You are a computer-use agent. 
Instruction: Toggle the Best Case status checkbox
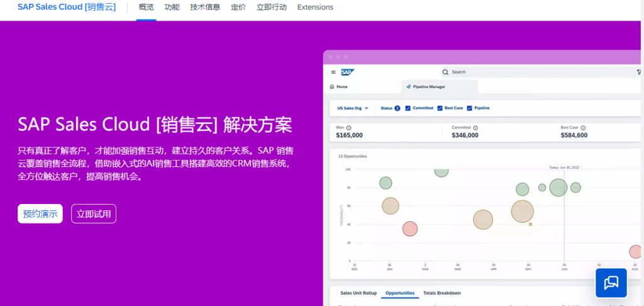pyautogui.click(x=440, y=108)
